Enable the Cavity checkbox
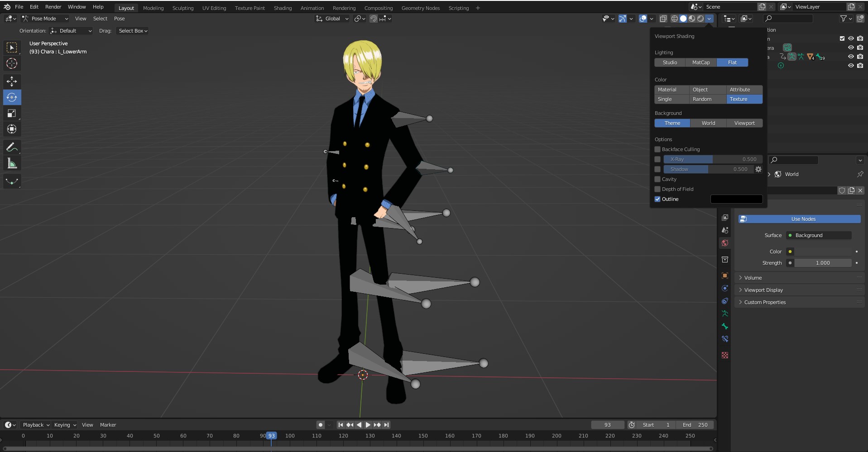 (x=657, y=179)
